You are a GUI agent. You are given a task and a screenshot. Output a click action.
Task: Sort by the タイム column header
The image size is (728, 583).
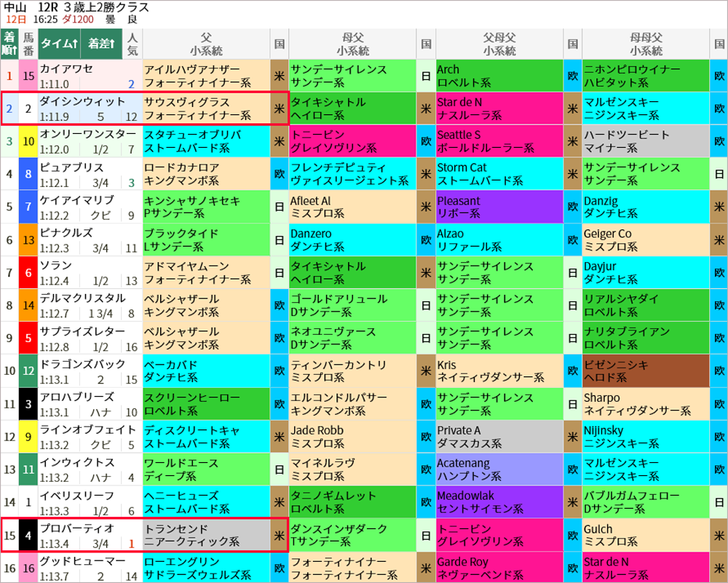(60, 44)
